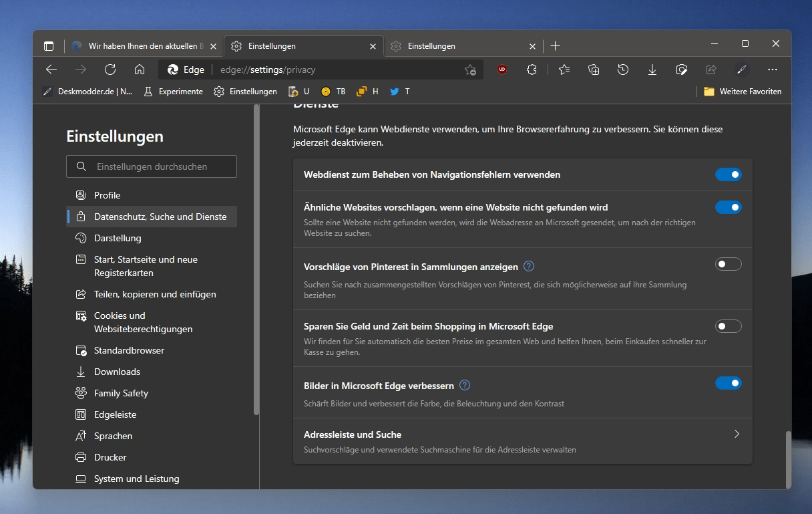
Task: Open the Settings and more menu
Action: (773, 70)
